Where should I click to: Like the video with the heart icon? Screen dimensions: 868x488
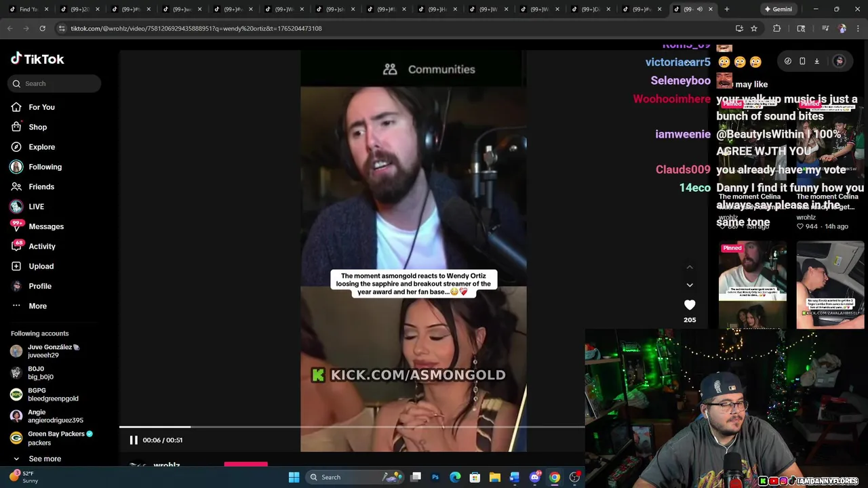tap(690, 305)
